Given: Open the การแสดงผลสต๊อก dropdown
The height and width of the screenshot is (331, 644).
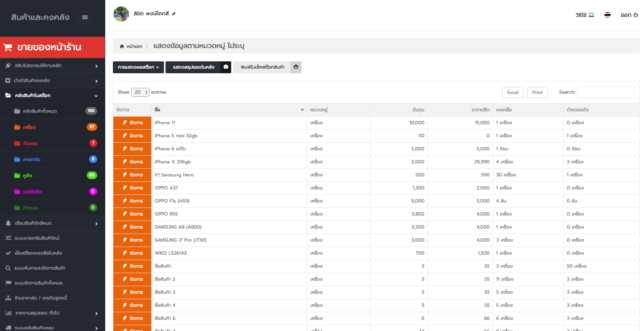Looking at the screenshot, I should tap(138, 67).
